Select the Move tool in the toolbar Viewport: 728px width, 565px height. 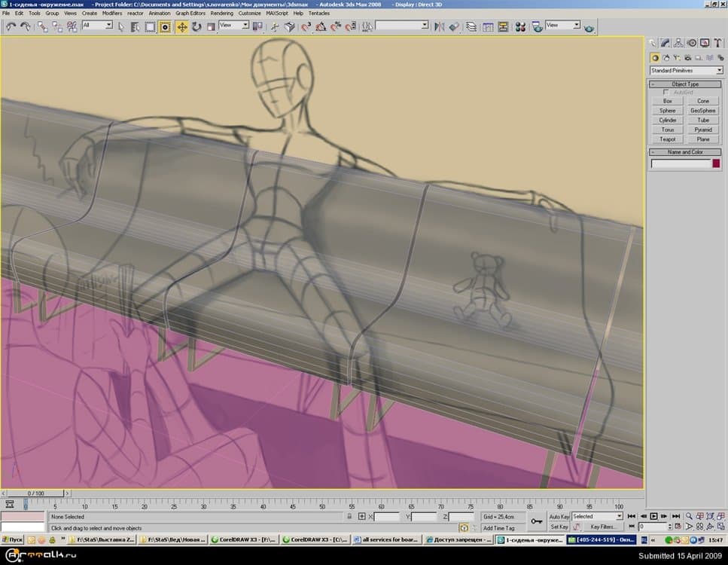pos(182,26)
